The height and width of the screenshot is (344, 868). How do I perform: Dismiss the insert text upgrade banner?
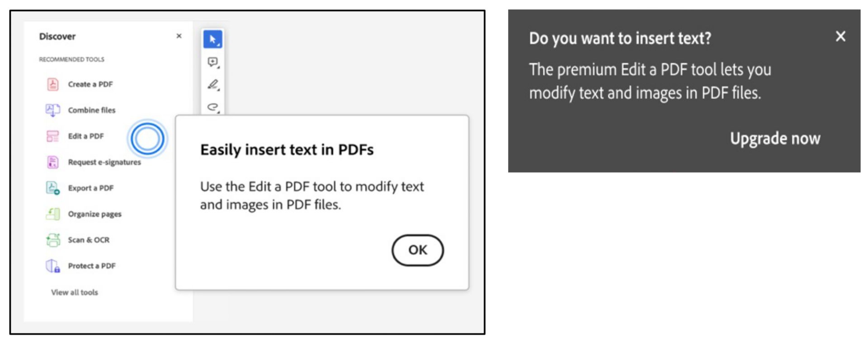point(840,37)
